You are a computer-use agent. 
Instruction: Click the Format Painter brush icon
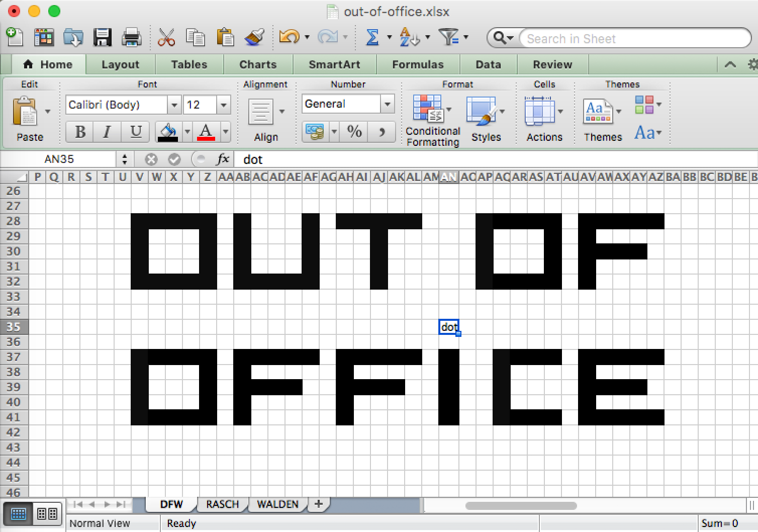click(x=254, y=38)
